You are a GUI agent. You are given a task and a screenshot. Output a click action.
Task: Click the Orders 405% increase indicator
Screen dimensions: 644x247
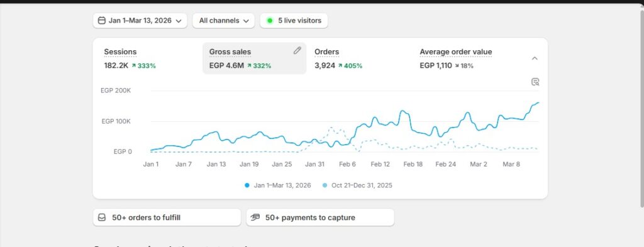coord(350,65)
